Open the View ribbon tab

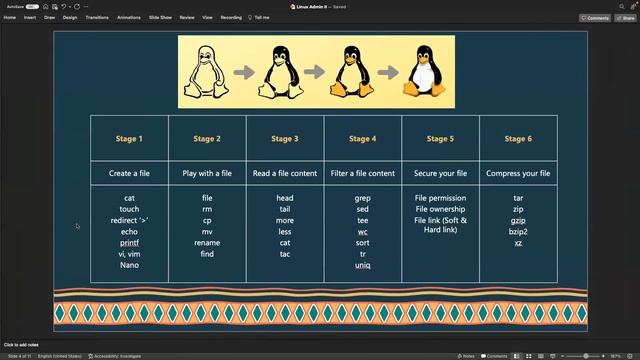(x=207, y=18)
